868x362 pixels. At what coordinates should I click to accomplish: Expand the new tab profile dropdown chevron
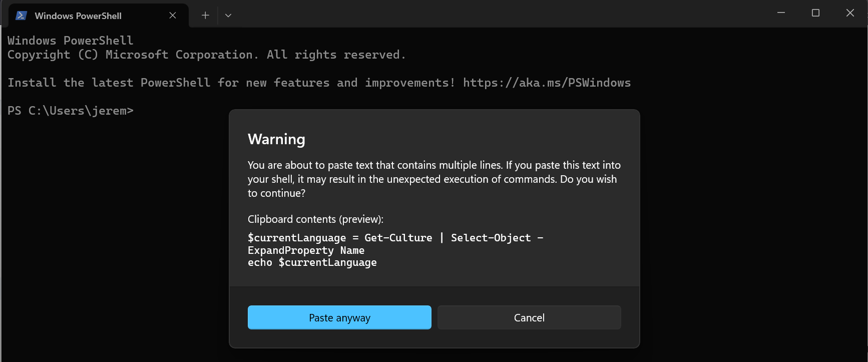(x=228, y=16)
